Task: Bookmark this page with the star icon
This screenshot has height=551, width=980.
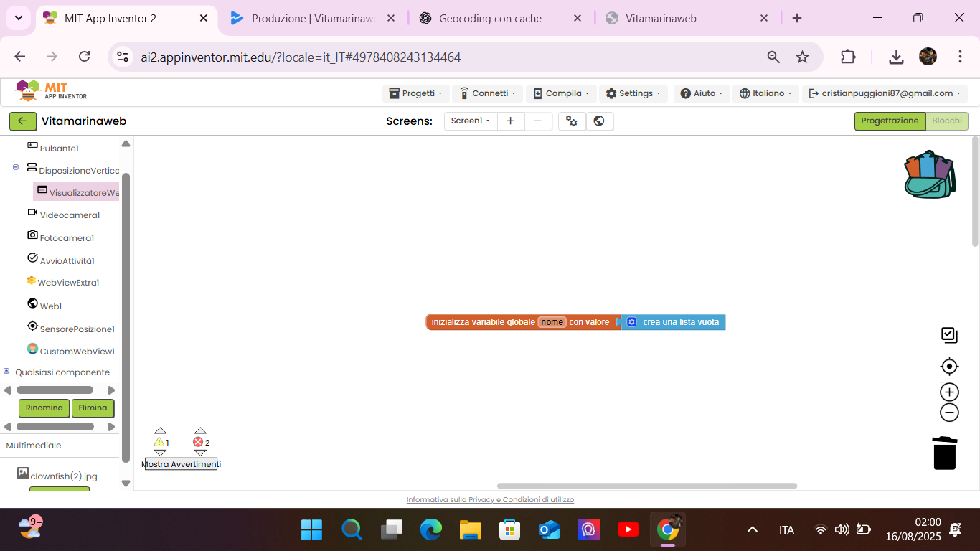Action: click(802, 57)
